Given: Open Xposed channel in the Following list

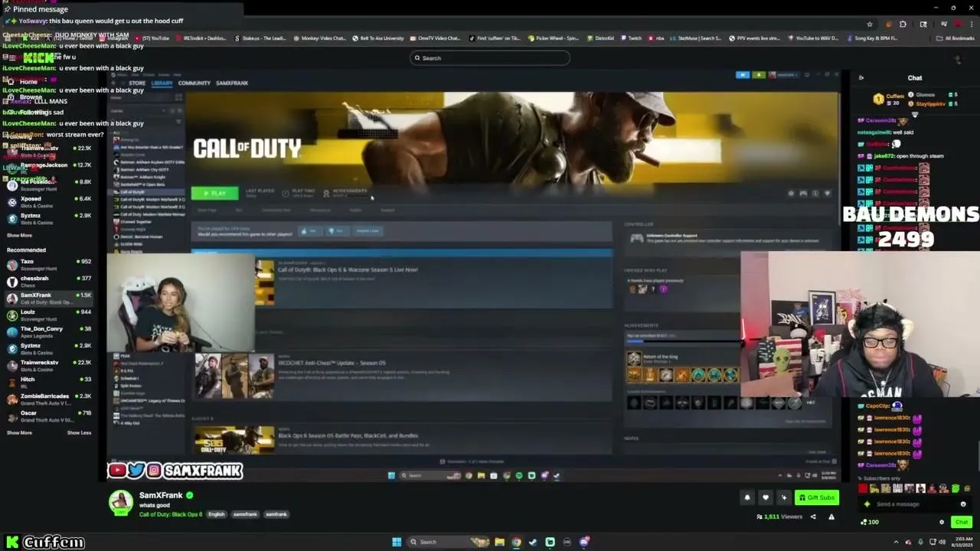Looking at the screenshot, I should (47, 202).
